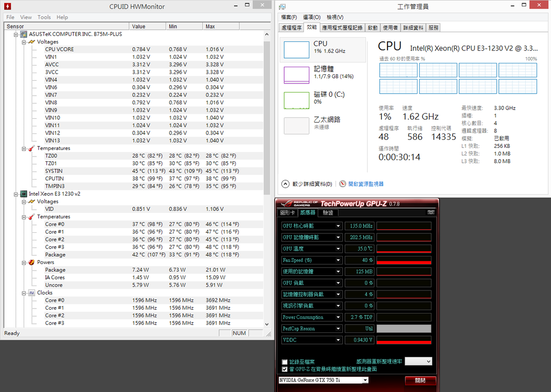The width and height of the screenshot is (551, 392).
Task: Click the Intel Xeon Voltages lightning icon
Action: point(32,202)
